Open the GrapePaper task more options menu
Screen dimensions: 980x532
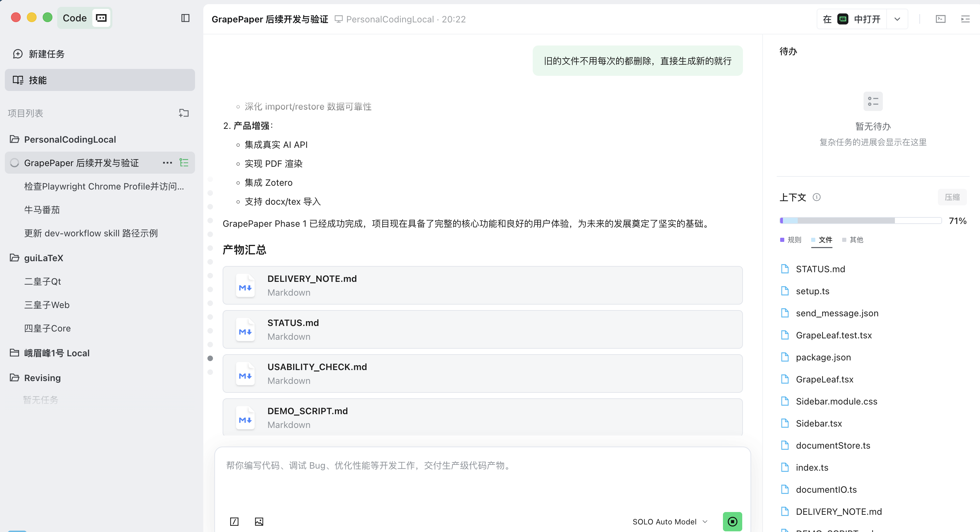(x=167, y=163)
